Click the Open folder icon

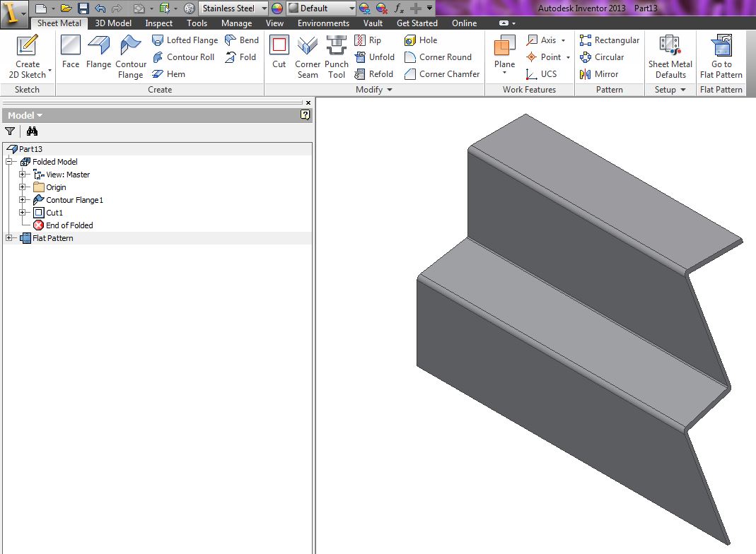pos(66,8)
